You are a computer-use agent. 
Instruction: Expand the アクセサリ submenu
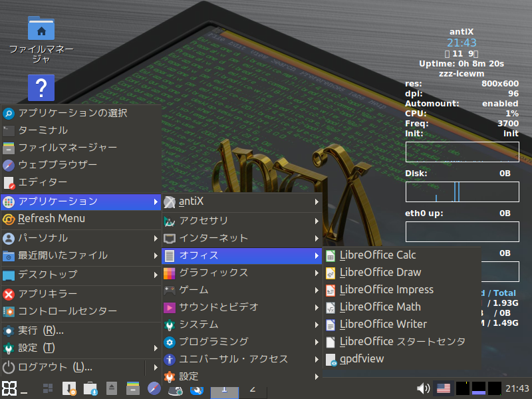point(242,221)
